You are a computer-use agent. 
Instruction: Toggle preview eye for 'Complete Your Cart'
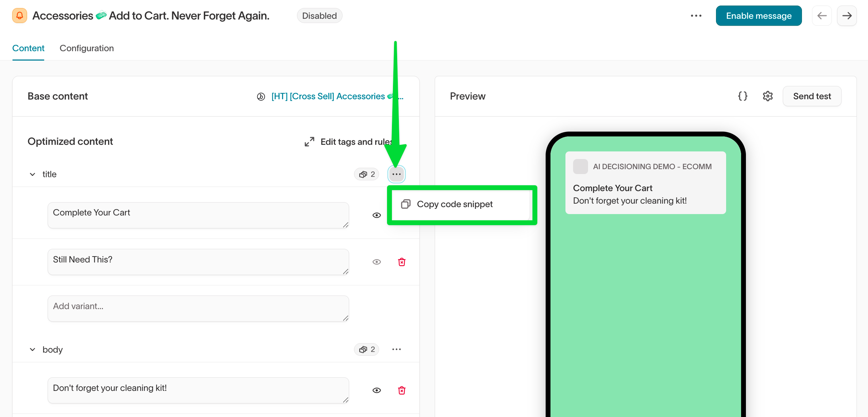coord(377,215)
